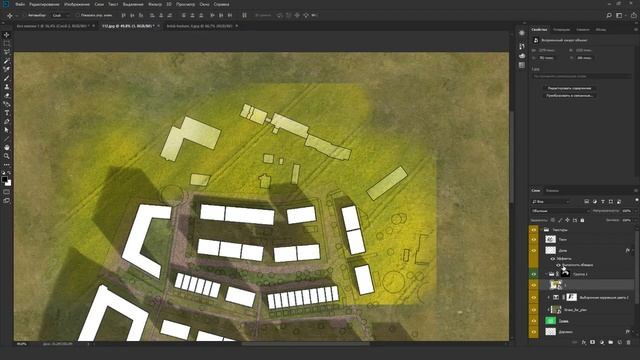Open the layer filter kind dropdown

point(551,202)
